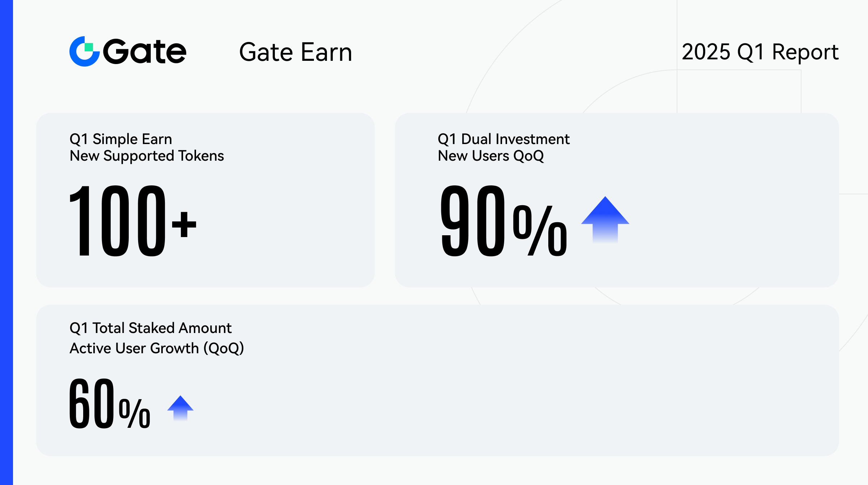Image resolution: width=868 pixels, height=485 pixels.
Task: Select the large 90 number
Action: point(472,221)
